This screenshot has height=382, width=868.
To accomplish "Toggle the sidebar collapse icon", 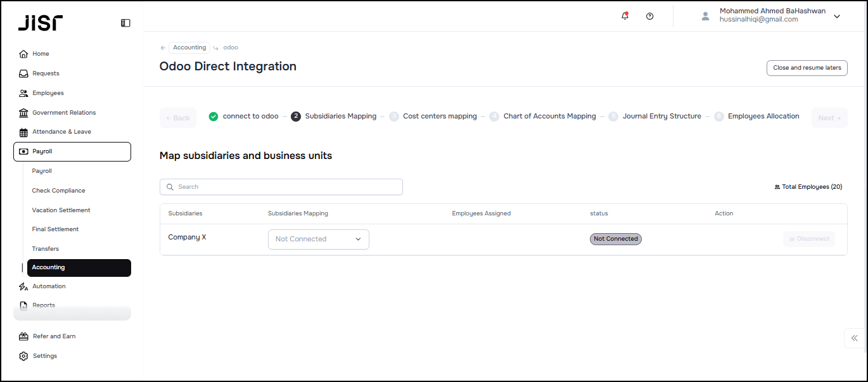I will [x=125, y=23].
